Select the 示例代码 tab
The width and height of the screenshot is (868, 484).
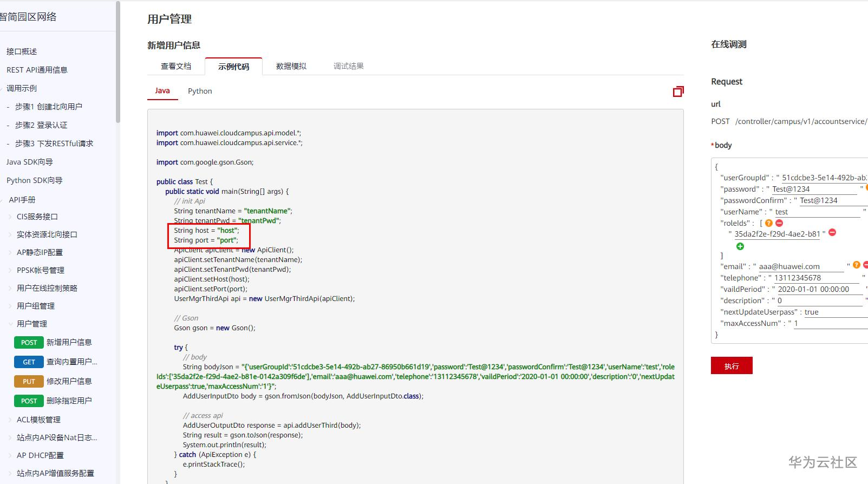pyautogui.click(x=234, y=67)
